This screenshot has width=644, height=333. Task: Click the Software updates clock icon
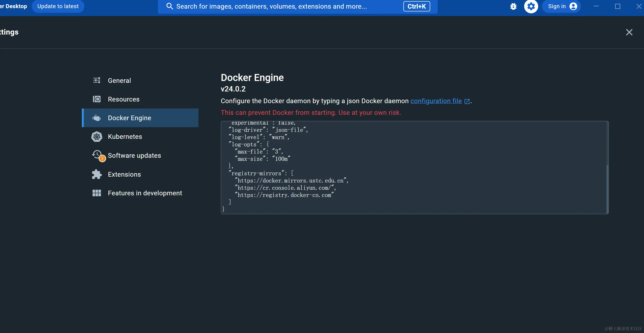click(x=97, y=154)
